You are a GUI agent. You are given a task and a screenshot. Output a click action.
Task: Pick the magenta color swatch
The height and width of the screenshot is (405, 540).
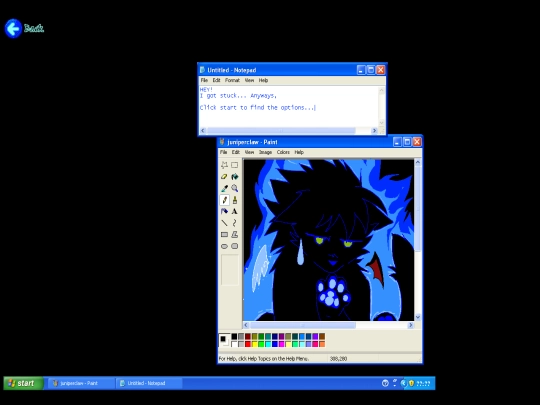(282, 344)
